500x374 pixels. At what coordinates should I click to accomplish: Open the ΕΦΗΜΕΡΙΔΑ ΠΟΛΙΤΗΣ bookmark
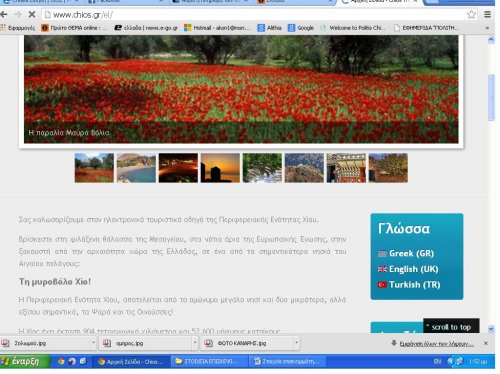point(426,28)
